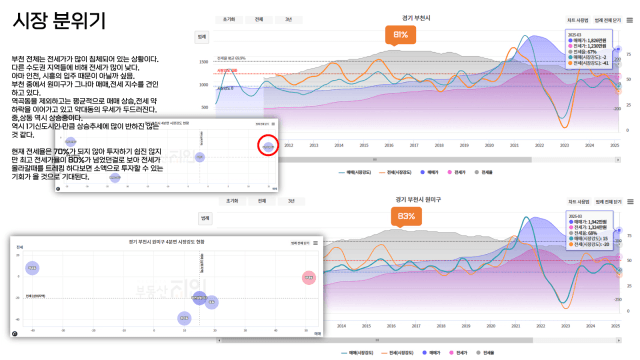Click the 시장 분위기 heading
Image resolution: width=640 pixels, height=360 pixels.
60,20
